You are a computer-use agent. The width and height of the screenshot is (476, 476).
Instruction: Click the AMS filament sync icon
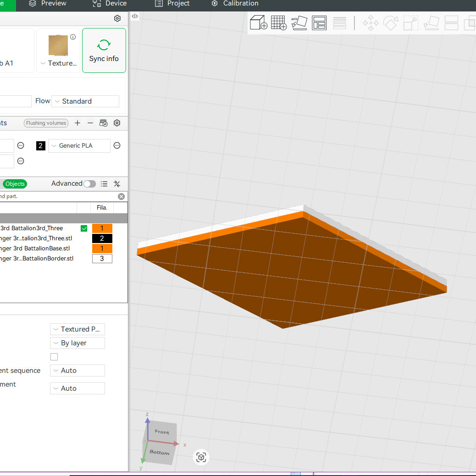pos(104,123)
